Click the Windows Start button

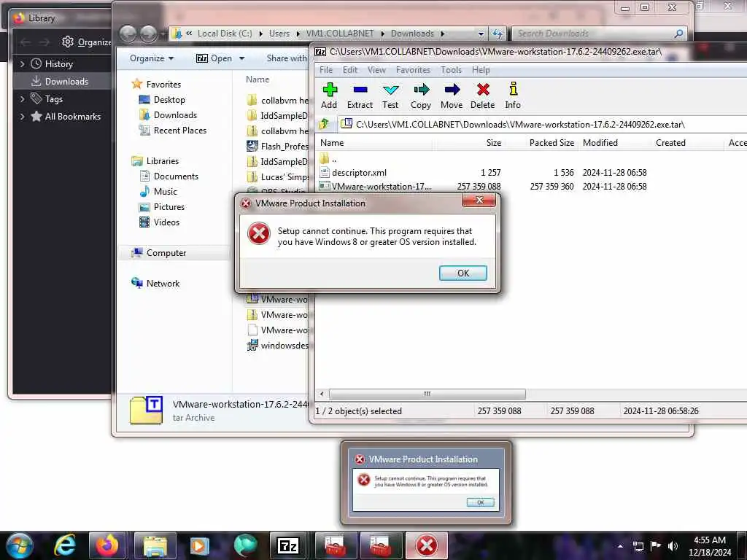[19, 545]
